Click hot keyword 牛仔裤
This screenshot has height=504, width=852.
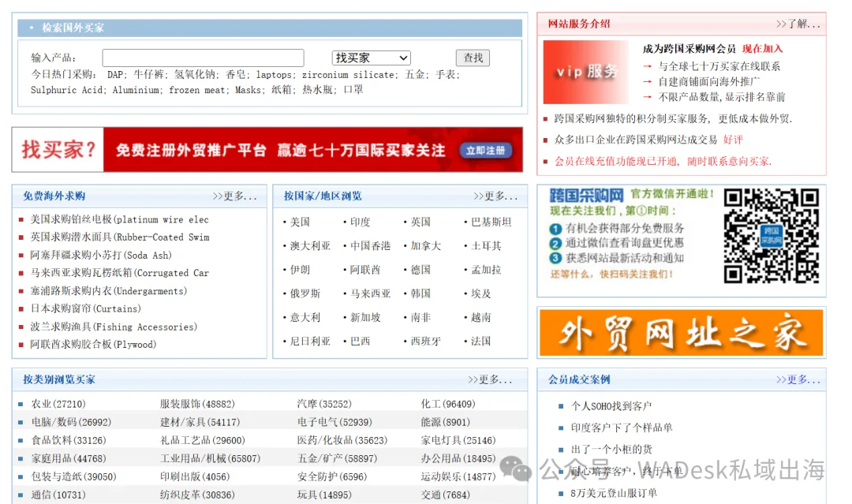tap(149, 75)
